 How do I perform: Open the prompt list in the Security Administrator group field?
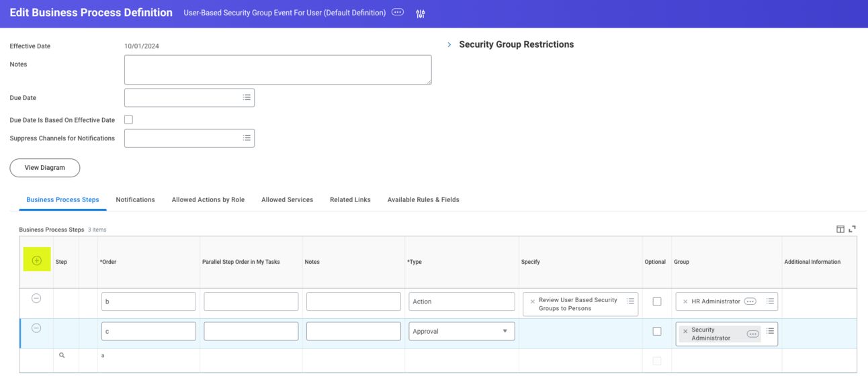pos(770,330)
